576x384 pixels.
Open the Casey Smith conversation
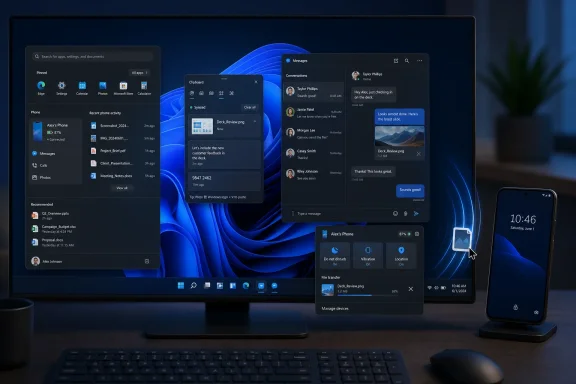(x=314, y=154)
